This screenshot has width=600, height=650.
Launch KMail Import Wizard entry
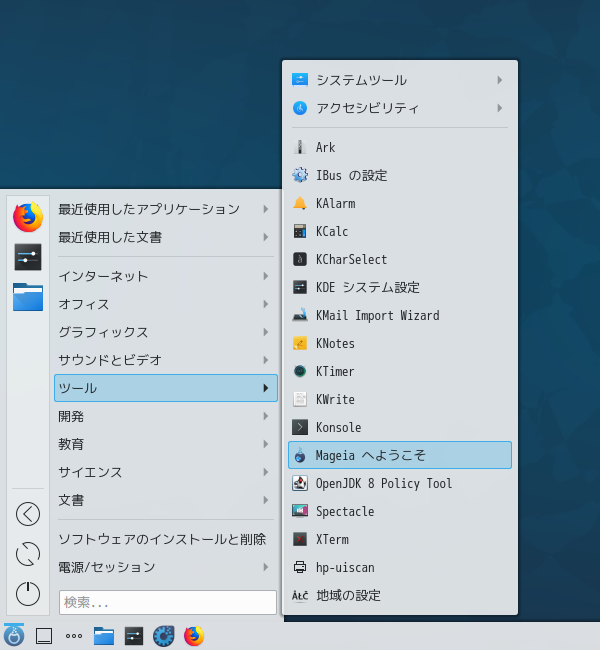(400, 315)
